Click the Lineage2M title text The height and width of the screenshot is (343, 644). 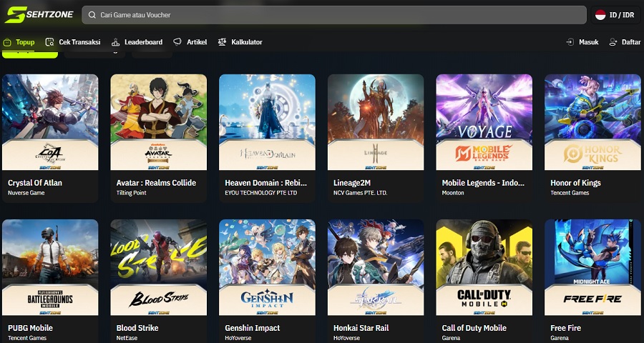[352, 183]
